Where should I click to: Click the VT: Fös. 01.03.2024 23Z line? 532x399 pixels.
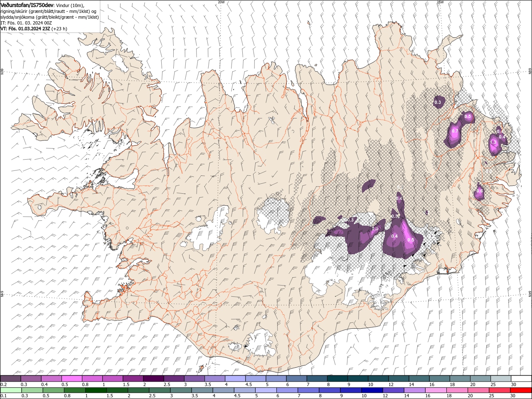click(34, 29)
